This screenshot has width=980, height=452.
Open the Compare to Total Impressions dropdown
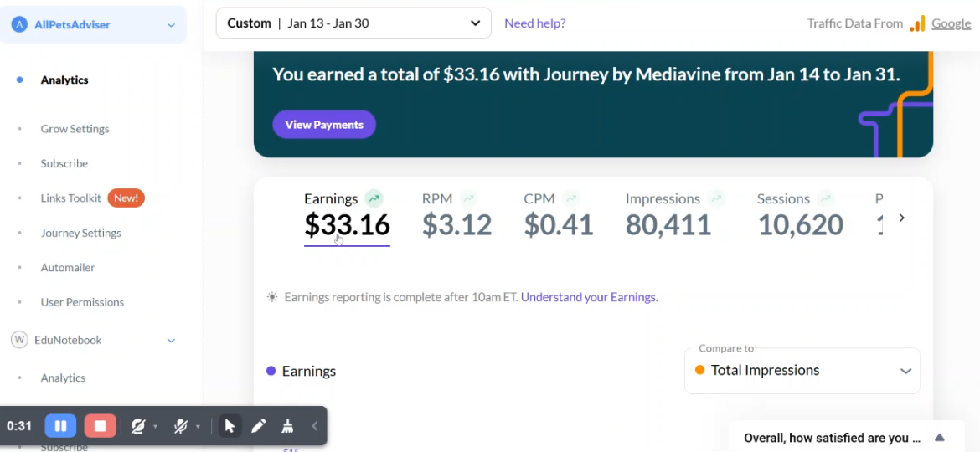pos(802,371)
